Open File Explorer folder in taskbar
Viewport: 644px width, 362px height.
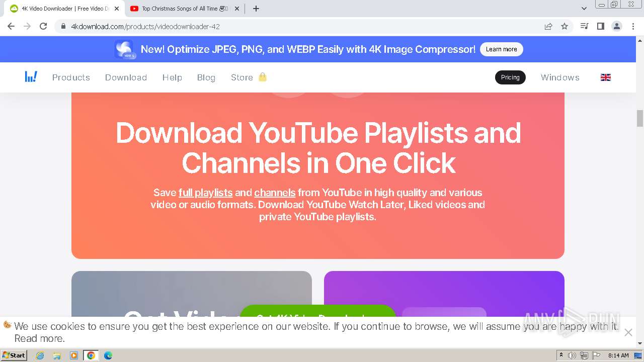[x=57, y=355]
